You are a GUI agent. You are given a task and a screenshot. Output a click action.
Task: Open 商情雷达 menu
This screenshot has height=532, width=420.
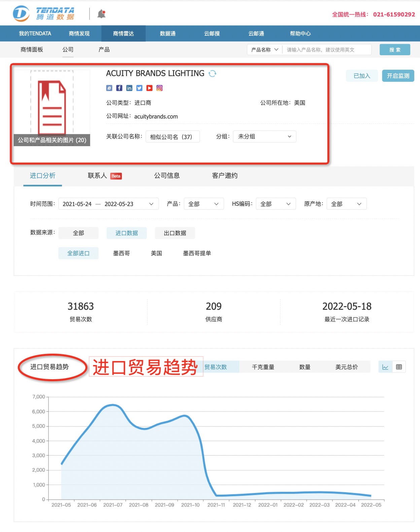(124, 33)
